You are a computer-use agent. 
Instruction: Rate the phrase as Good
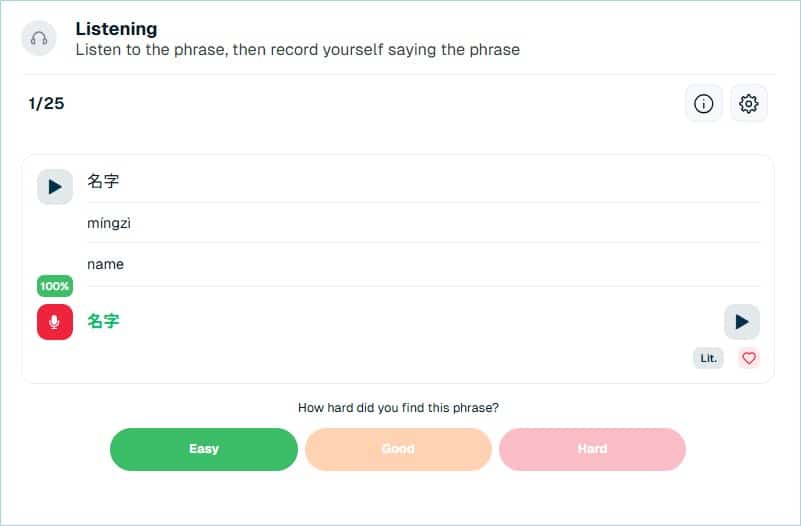[398, 449]
